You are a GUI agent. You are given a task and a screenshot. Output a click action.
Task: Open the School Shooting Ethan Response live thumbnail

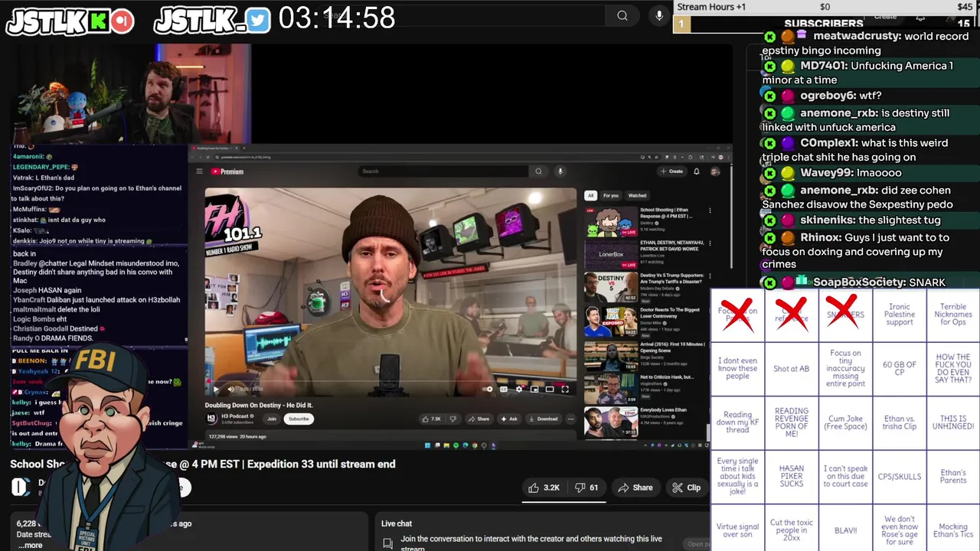point(610,222)
